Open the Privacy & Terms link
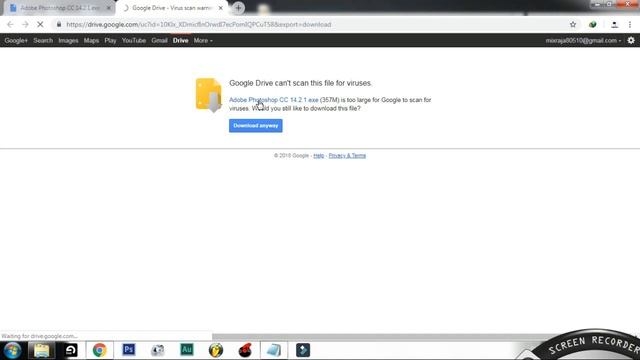The width and height of the screenshot is (640, 360). click(x=347, y=156)
